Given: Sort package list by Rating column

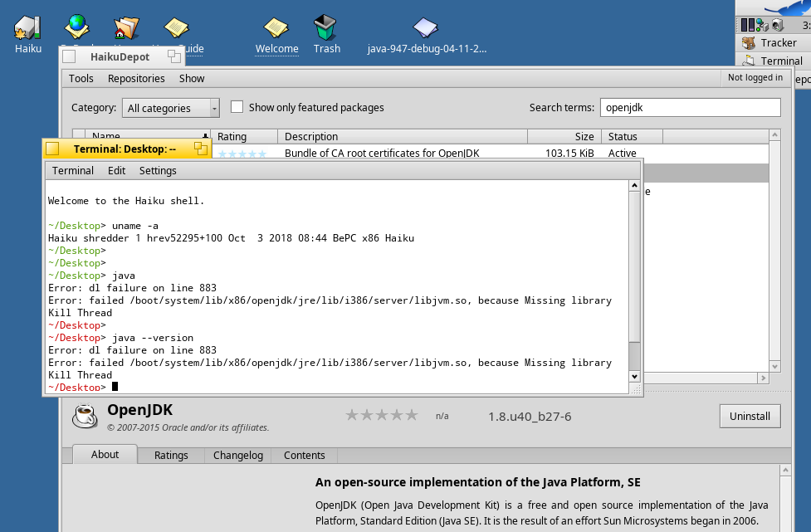Looking at the screenshot, I should 244,136.
